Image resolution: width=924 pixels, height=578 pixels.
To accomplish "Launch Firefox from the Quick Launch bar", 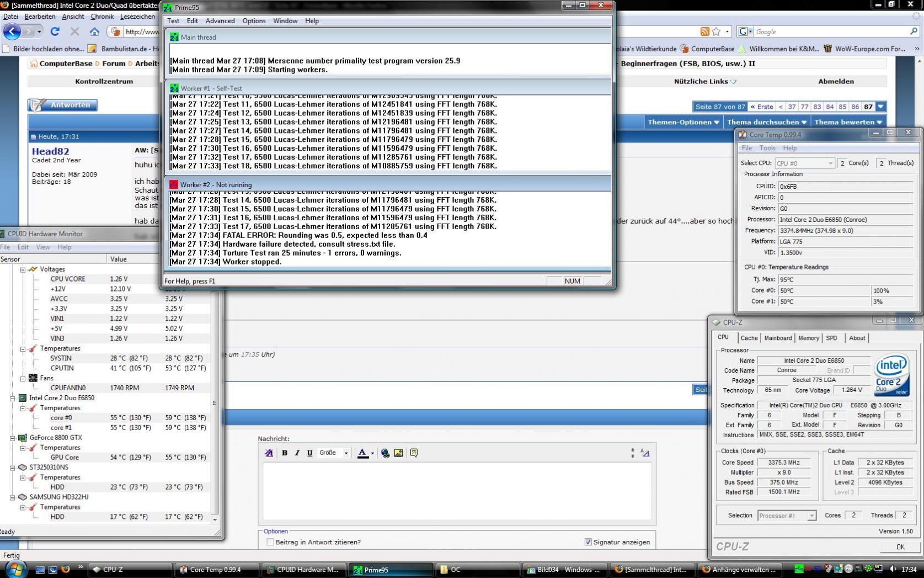I will tap(65, 569).
